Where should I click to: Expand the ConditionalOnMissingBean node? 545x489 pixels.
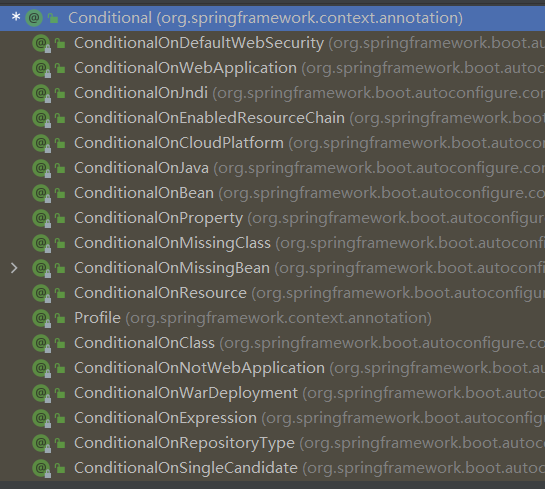coord(14,268)
